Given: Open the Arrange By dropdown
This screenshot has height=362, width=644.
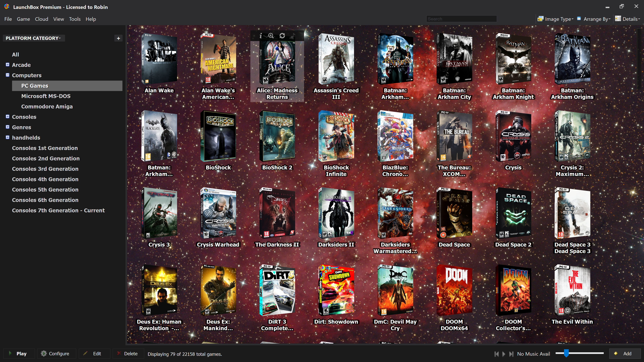Looking at the screenshot, I should (x=594, y=19).
